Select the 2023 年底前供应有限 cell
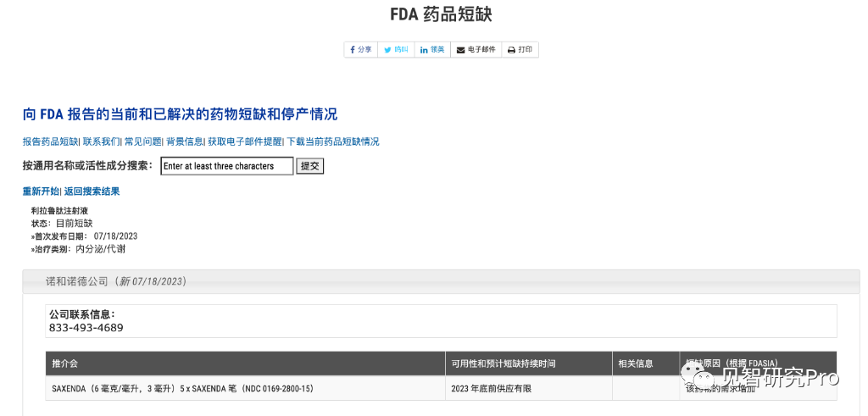Viewport: 868px width, 416px height. click(529, 388)
